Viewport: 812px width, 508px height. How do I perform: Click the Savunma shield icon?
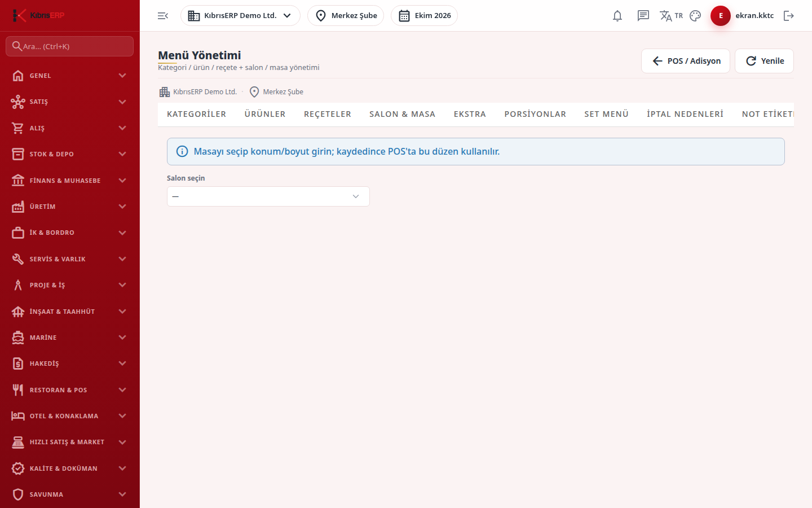(18, 494)
